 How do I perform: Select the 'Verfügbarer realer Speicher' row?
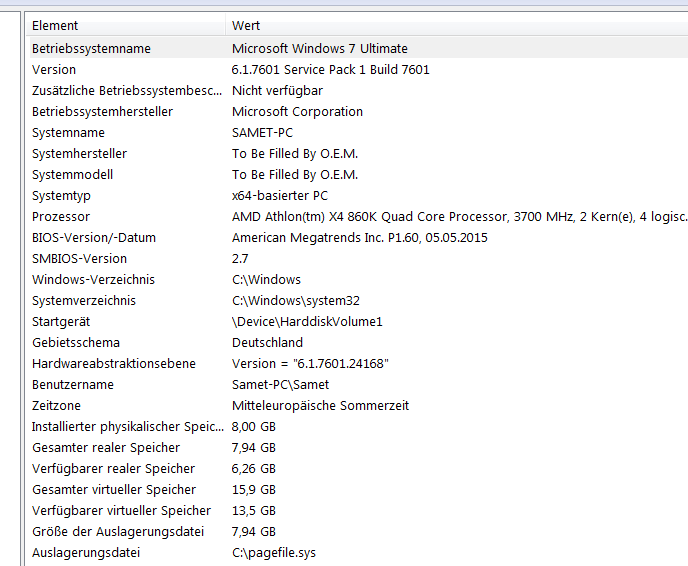pyautogui.click(x=359, y=469)
